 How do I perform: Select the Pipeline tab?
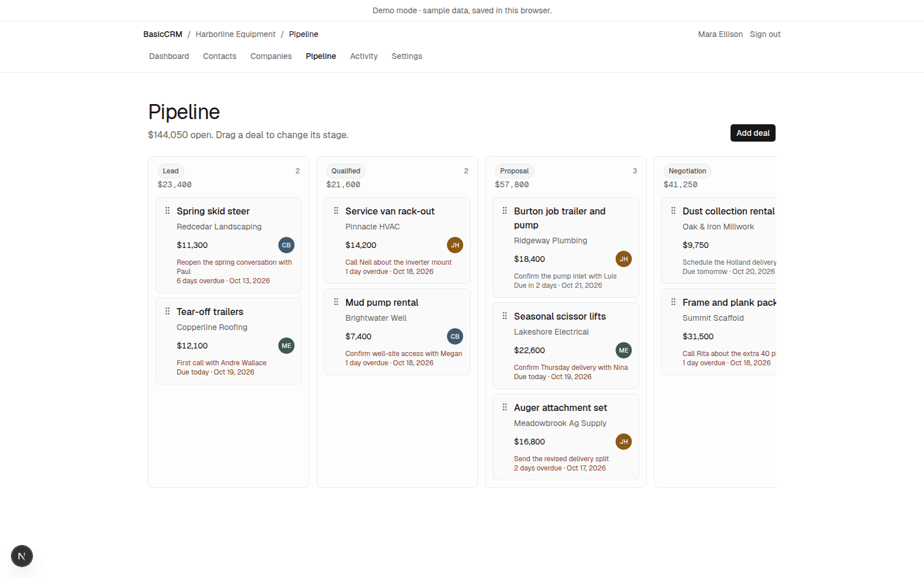(x=321, y=56)
